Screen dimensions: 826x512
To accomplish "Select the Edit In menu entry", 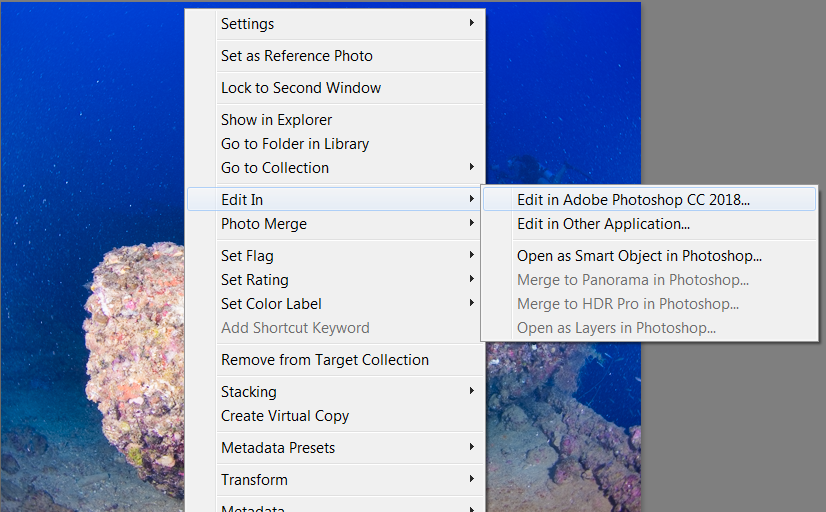I will pyautogui.click(x=335, y=200).
